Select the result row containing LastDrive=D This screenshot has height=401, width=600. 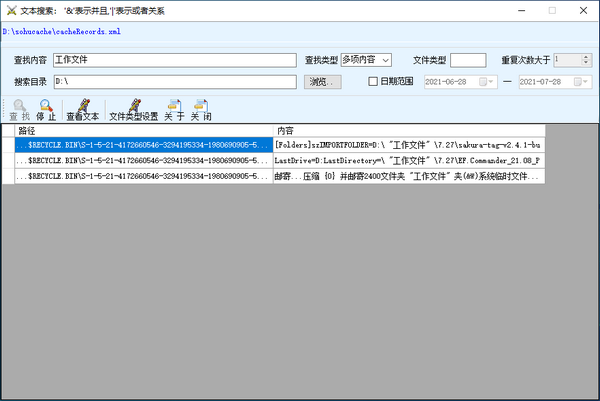coord(408,160)
